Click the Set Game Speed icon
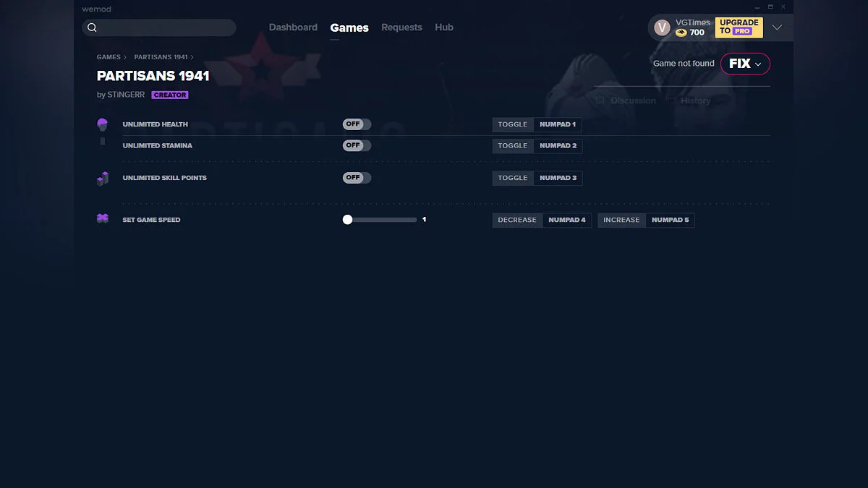This screenshot has width=868, height=488. pos(102,219)
